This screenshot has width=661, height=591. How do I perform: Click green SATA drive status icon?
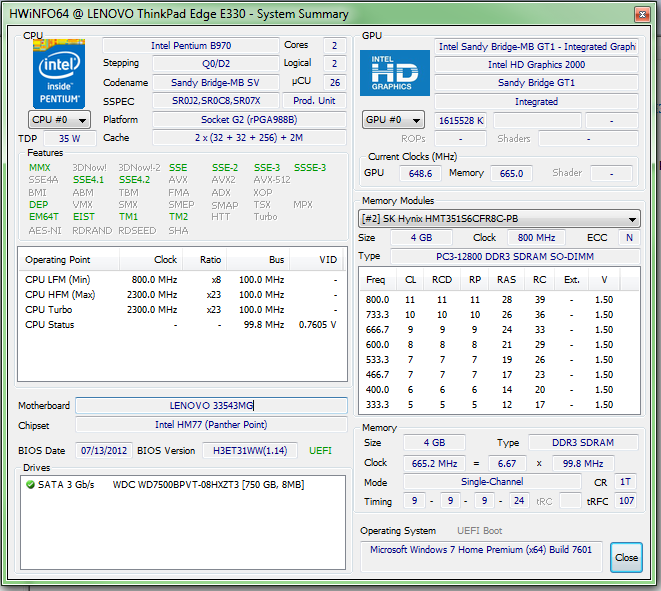(x=30, y=485)
